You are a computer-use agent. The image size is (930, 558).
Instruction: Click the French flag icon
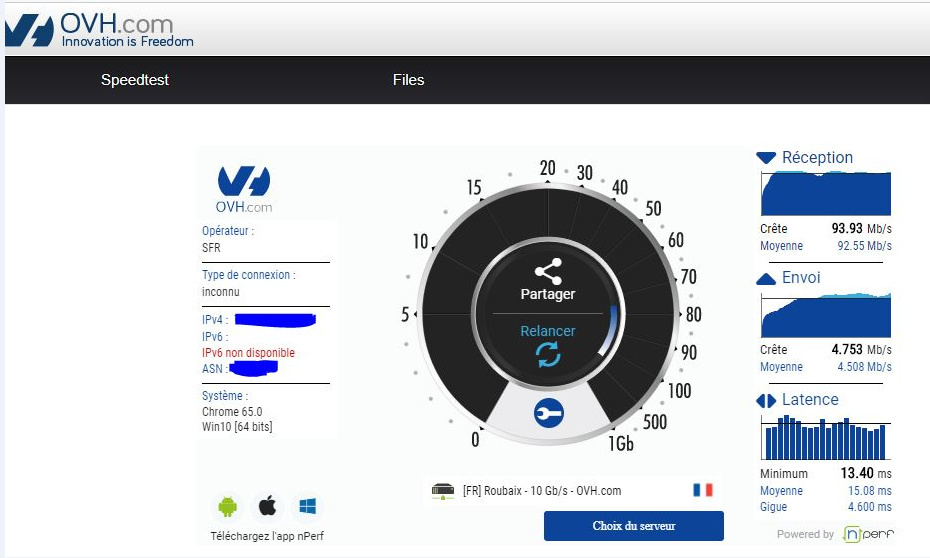tap(703, 490)
